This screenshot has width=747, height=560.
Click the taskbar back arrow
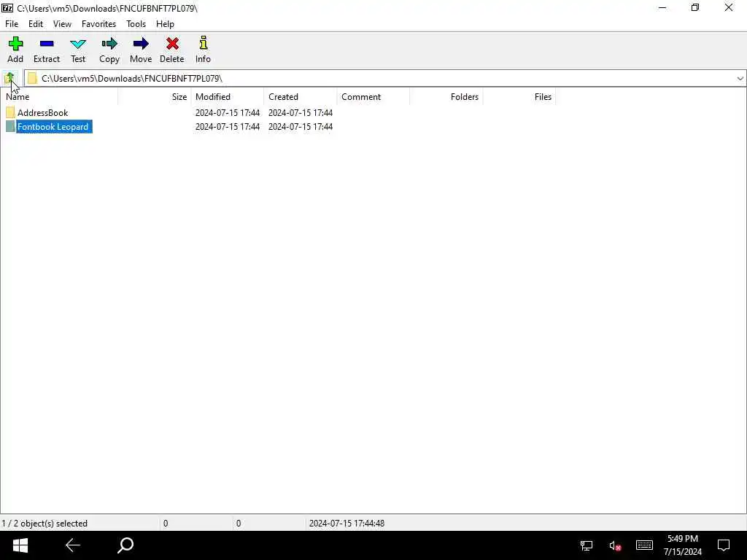tap(72, 545)
